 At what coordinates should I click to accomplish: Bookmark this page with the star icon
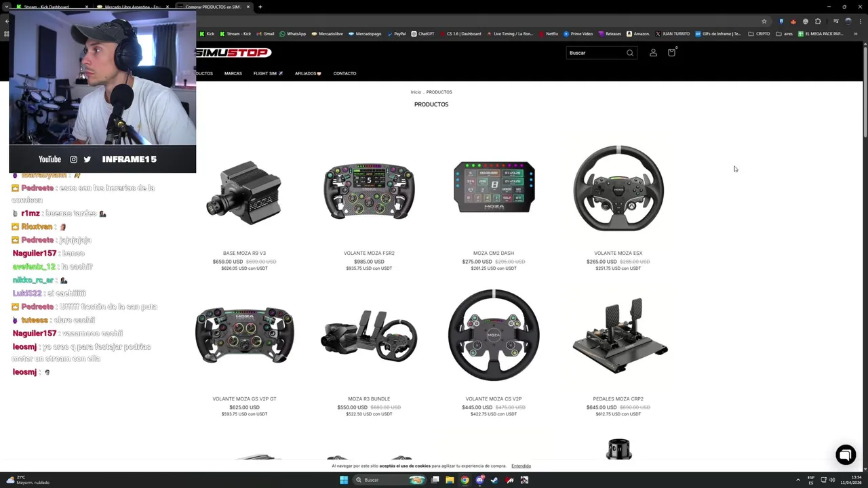tap(764, 21)
